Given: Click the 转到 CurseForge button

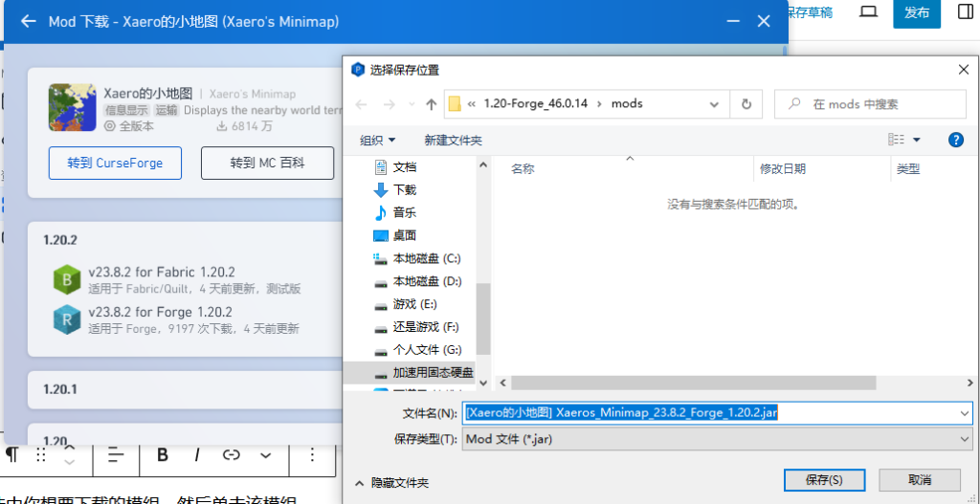Looking at the screenshot, I should (115, 163).
